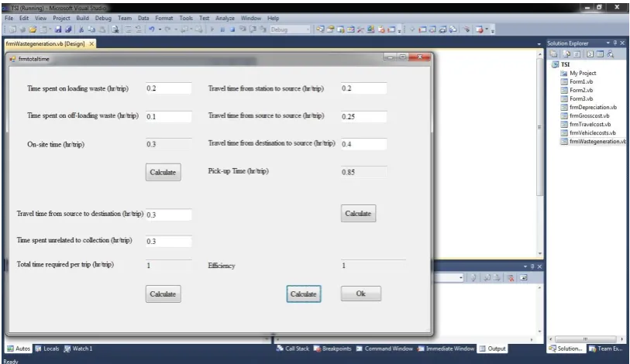Click the Undo arrow icon
The width and height of the screenshot is (630, 364).
(151, 29)
